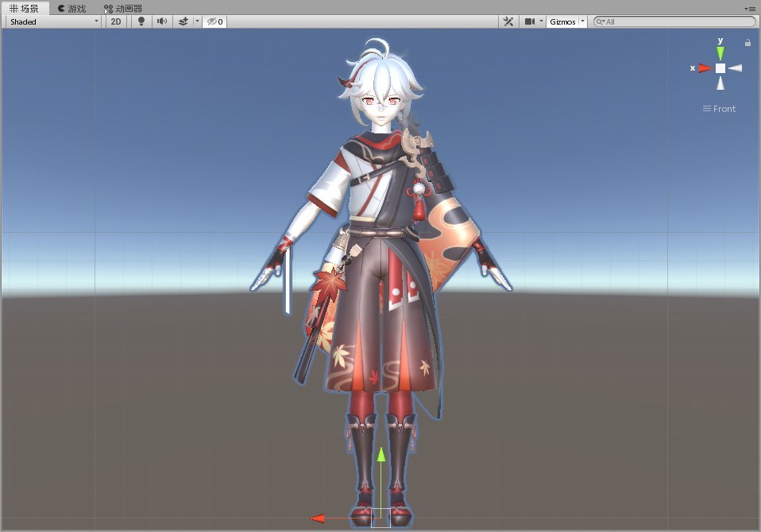The width and height of the screenshot is (761, 532).
Task: Open the 动画器 (Animator) tab
Action: [x=123, y=8]
